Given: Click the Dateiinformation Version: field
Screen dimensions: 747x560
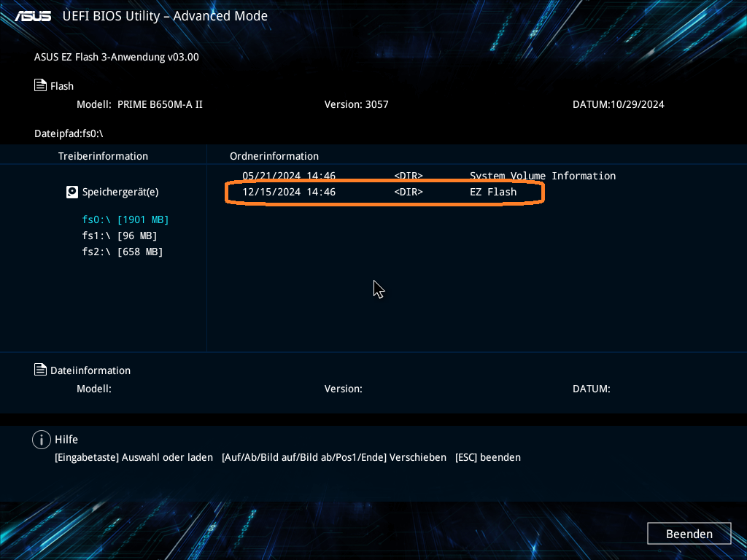Looking at the screenshot, I should [344, 389].
